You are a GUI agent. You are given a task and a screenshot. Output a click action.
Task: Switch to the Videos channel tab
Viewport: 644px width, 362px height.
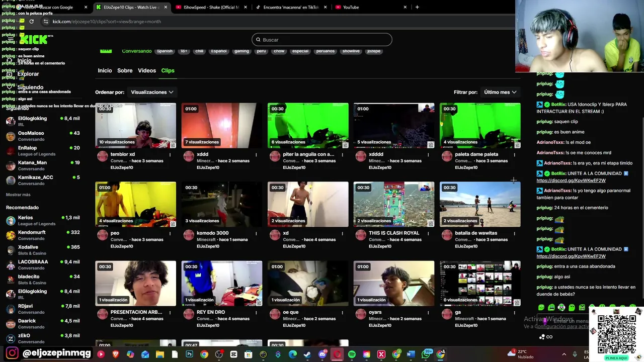pos(147,70)
